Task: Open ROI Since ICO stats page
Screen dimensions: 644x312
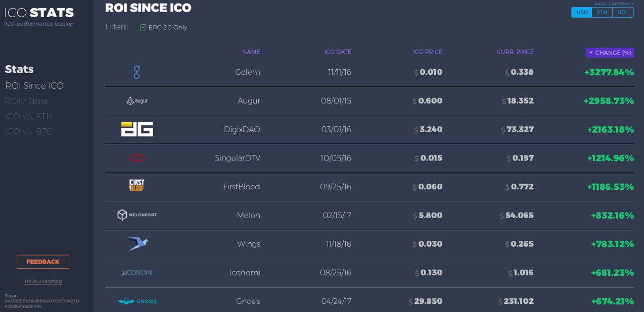Action: coord(34,86)
